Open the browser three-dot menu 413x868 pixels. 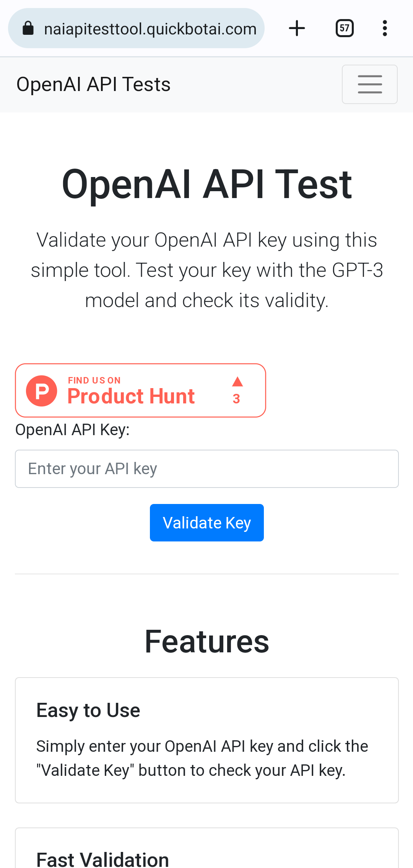(385, 28)
